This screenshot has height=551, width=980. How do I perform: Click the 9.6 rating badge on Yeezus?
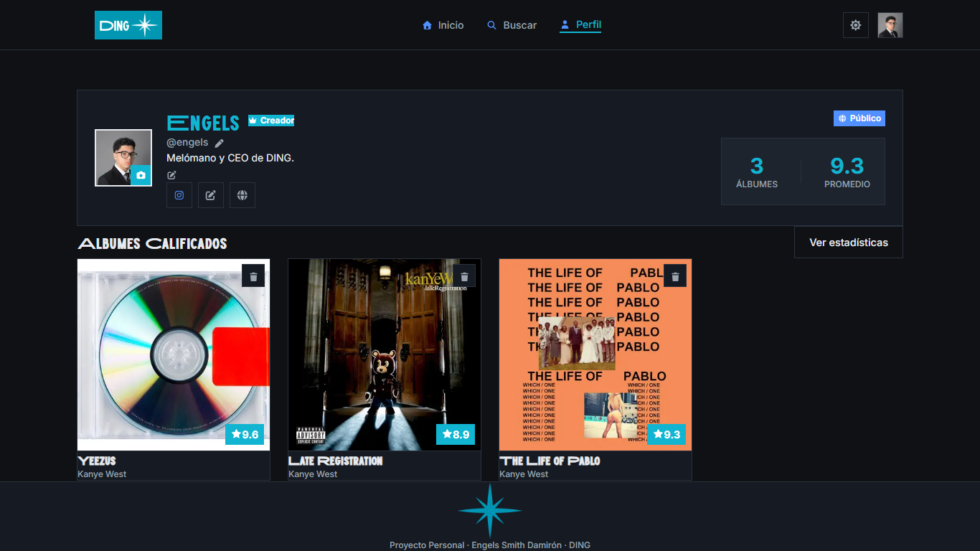[x=245, y=434]
